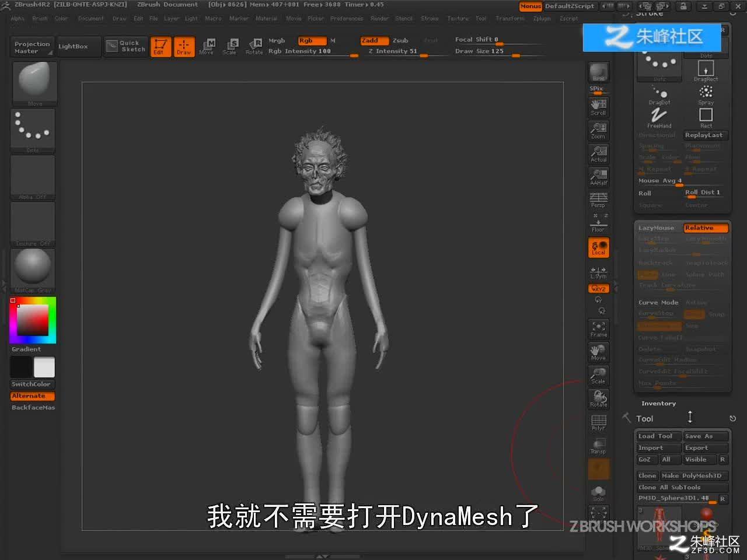Click the BPR render button
The width and height of the screenshot is (747, 560).
[599, 72]
